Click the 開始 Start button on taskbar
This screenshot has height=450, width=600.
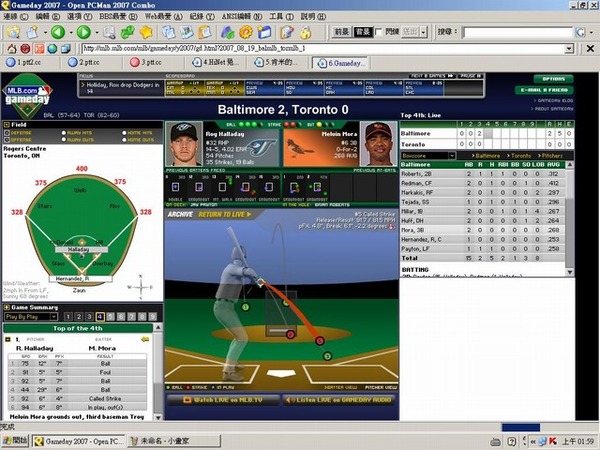[15, 441]
